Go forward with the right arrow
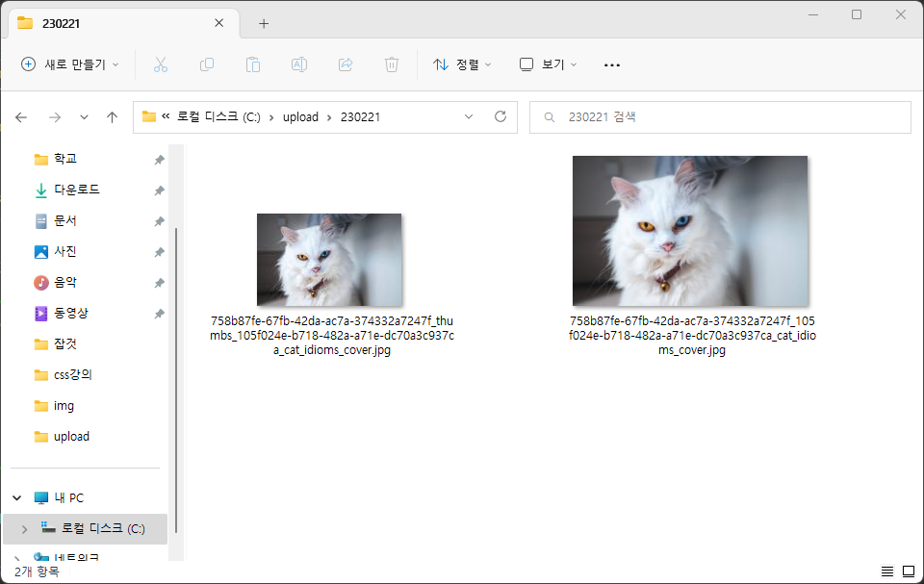Image resolution: width=924 pixels, height=584 pixels. [55, 117]
